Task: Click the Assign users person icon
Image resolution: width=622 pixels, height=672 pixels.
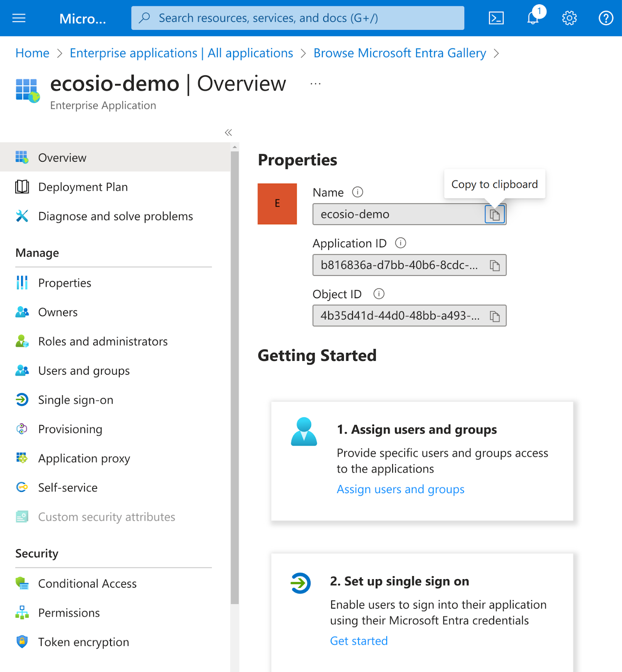Action: pos(304,431)
